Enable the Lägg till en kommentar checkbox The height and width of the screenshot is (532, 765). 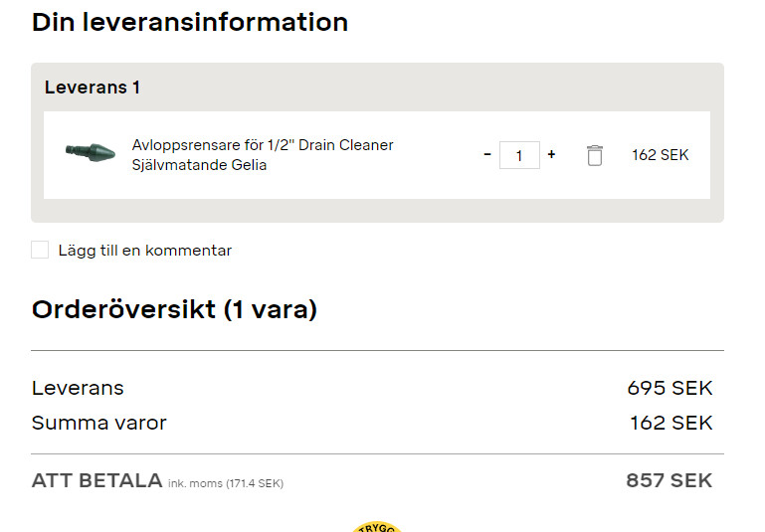(40, 250)
